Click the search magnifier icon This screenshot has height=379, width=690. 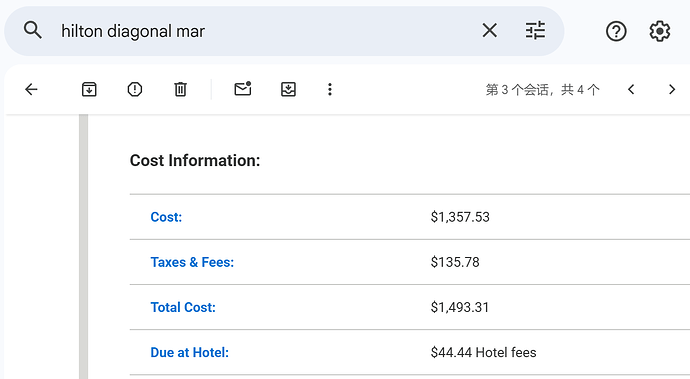pyautogui.click(x=33, y=31)
